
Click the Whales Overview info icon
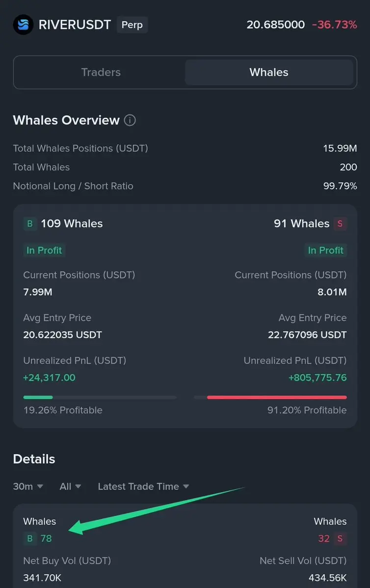(x=130, y=120)
